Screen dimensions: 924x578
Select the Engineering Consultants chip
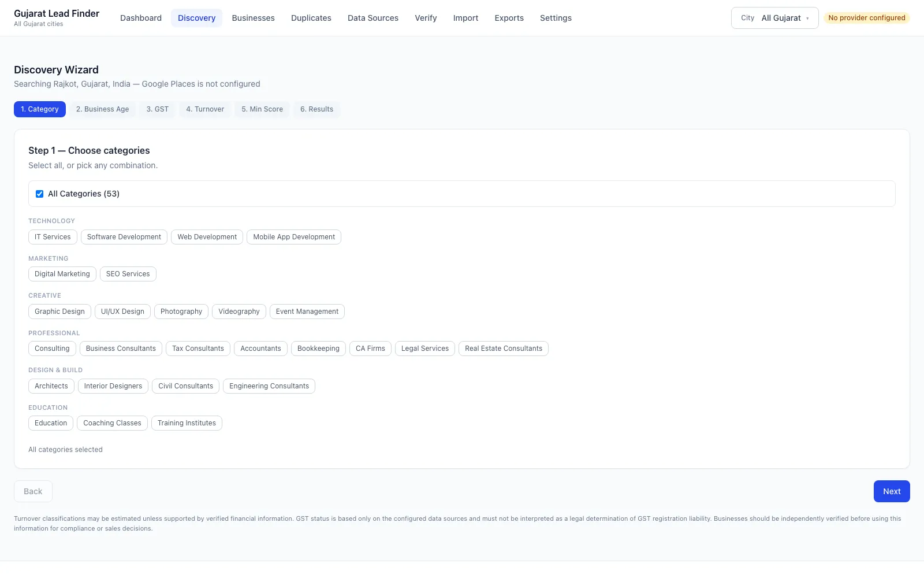click(x=269, y=386)
